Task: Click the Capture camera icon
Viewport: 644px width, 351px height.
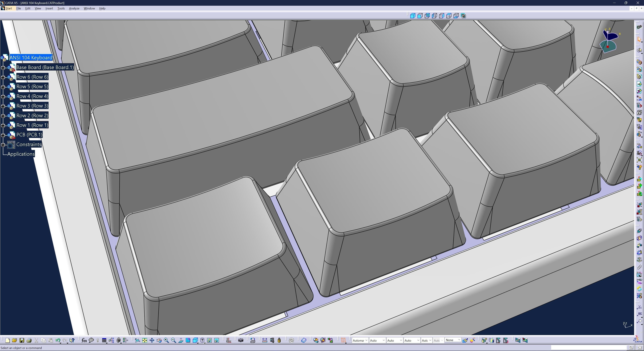Action: click(x=240, y=340)
